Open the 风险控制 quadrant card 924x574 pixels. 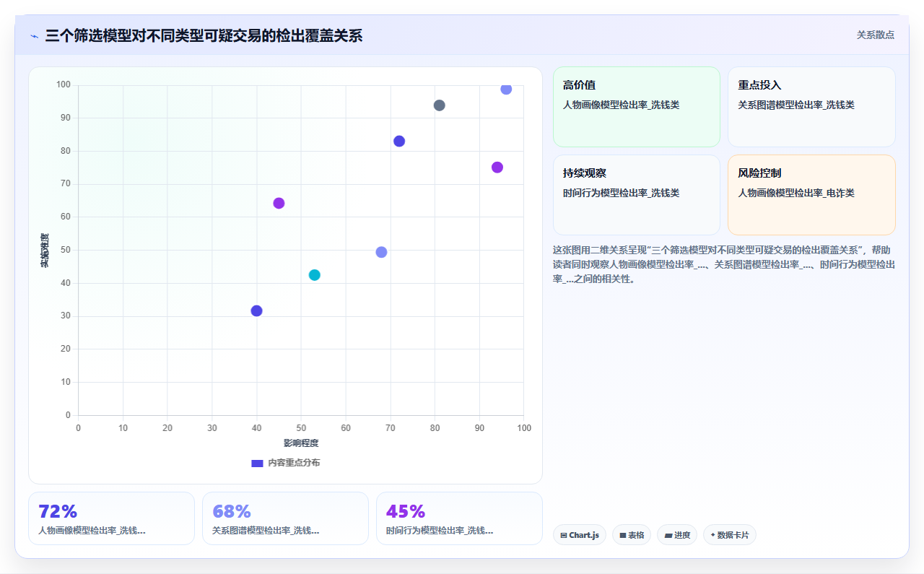811,195
